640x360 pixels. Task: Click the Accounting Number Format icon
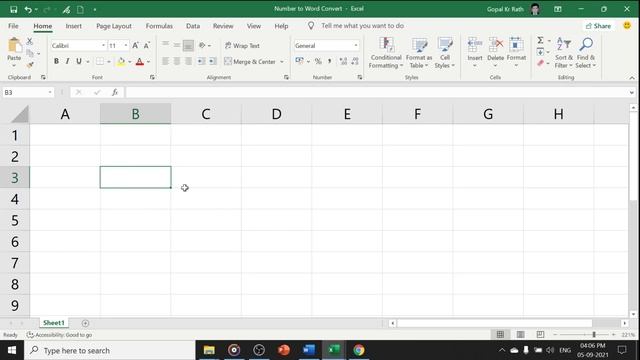(x=300, y=61)
